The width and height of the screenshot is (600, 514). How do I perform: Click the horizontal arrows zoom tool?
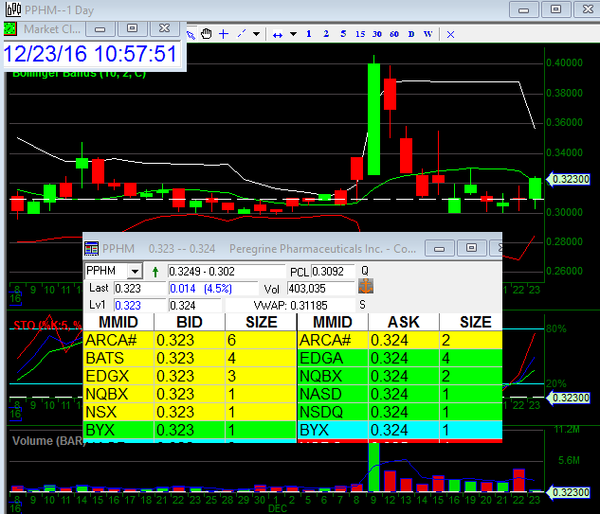point(278,33)
